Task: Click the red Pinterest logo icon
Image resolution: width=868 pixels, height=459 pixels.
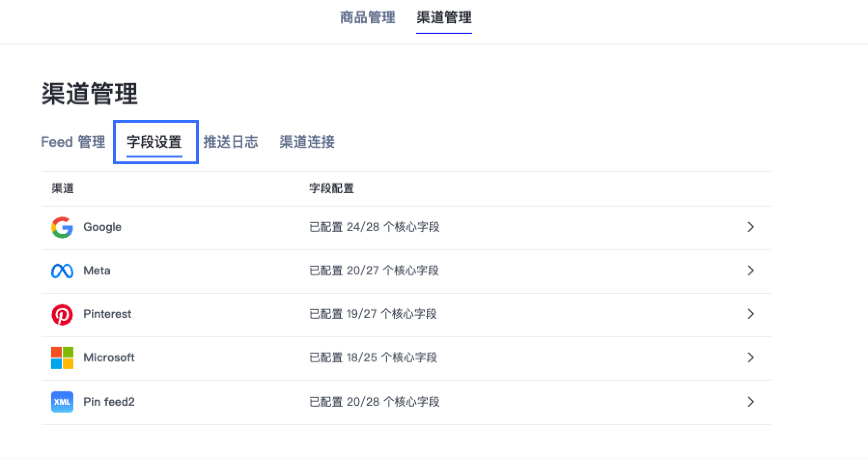Action: click(62, 315)
